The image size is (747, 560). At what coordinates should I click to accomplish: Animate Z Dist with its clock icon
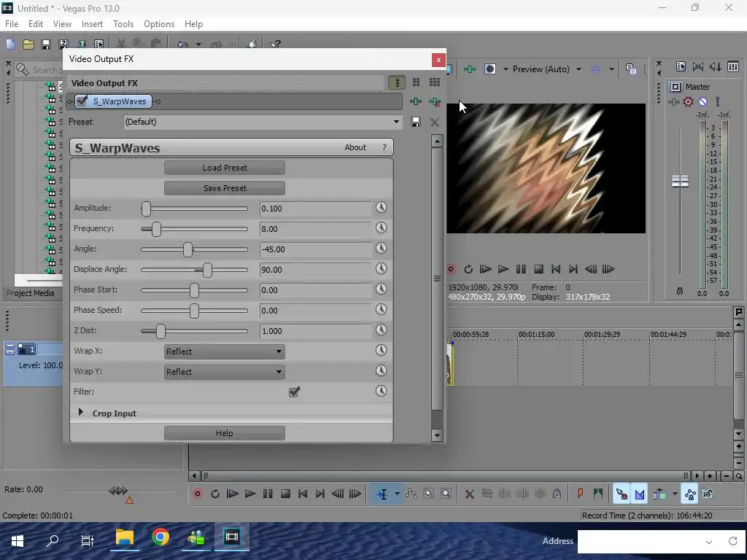(x=381, y=330)
